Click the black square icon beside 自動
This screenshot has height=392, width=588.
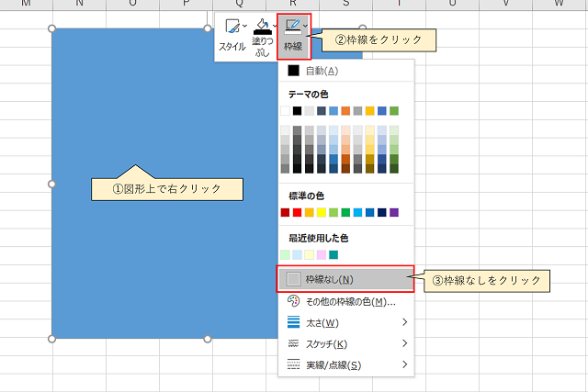pos(293,71)
